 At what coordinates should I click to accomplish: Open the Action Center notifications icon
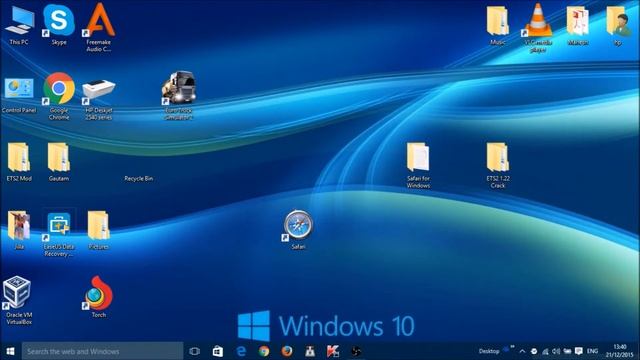point(578,351)
